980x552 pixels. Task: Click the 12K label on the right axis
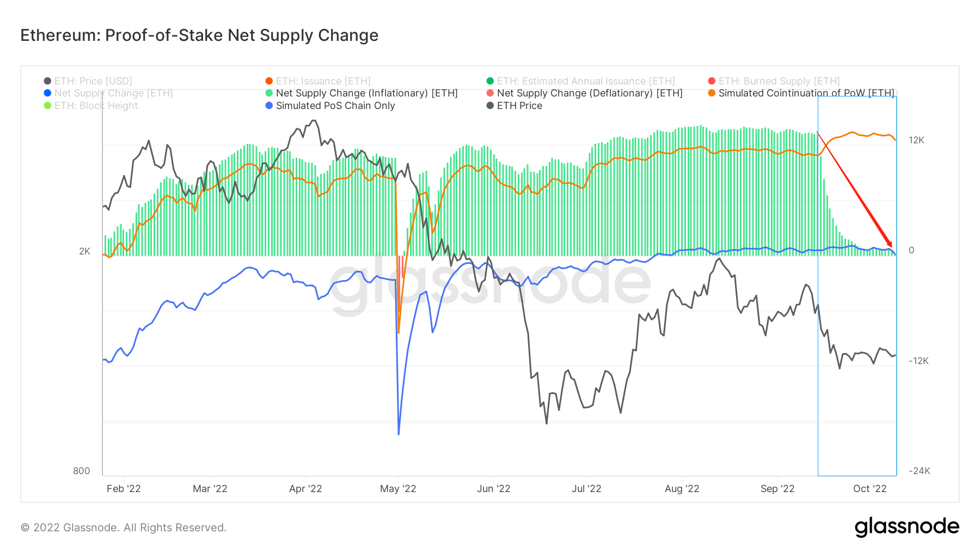tap(916, 141)
